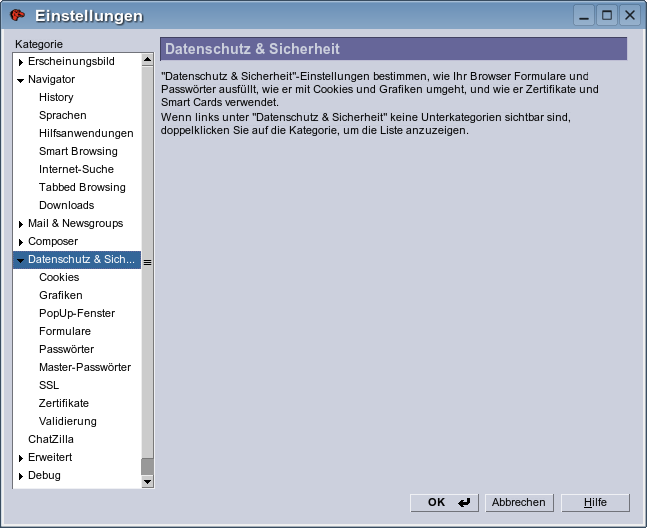Open Master-Passwörter settings

point(85,367)
